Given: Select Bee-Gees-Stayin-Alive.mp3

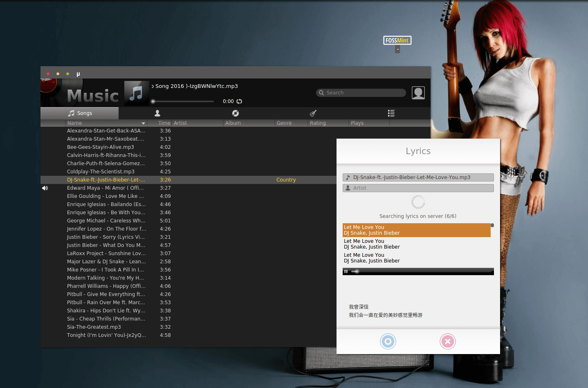Looking at the screenshot, I should (101, 147).
